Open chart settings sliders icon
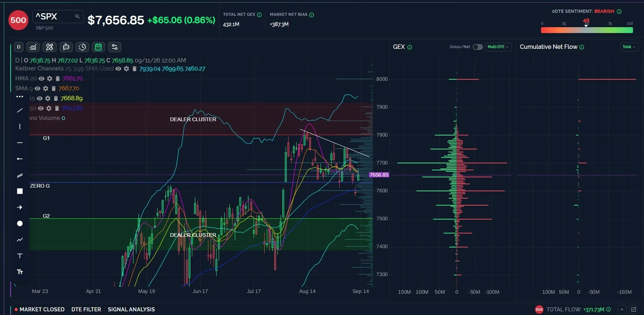Image resolution: width=644 pixels, height=315 pixels. tap(115, 47)
